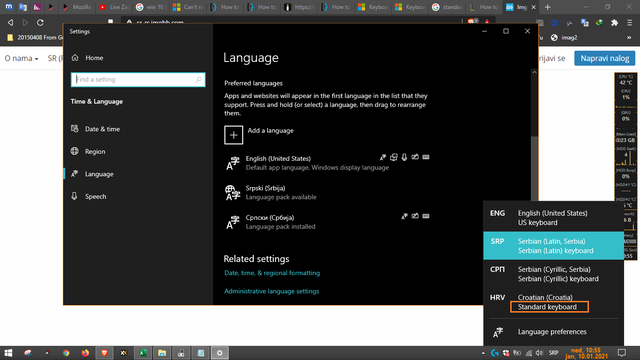The image size is (640, 360).
Task: Open Excel from the taskbar
Action: (143, 353)
